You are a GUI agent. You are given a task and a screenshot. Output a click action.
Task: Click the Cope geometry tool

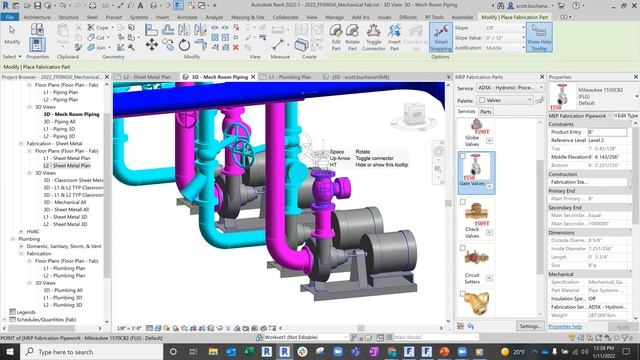pyautogui.click(x=98, y=28)
